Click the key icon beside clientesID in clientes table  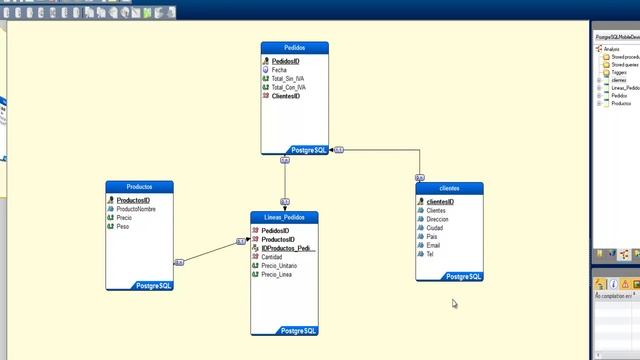point(420,202)
